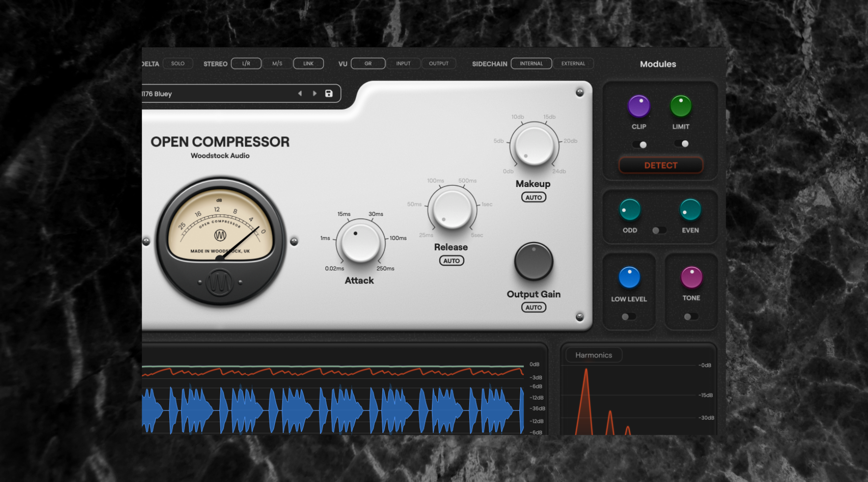The height and width of the screenshot is (482, 868).
Task: Set sidechain to INTERNAL
Action: point(531,64)
